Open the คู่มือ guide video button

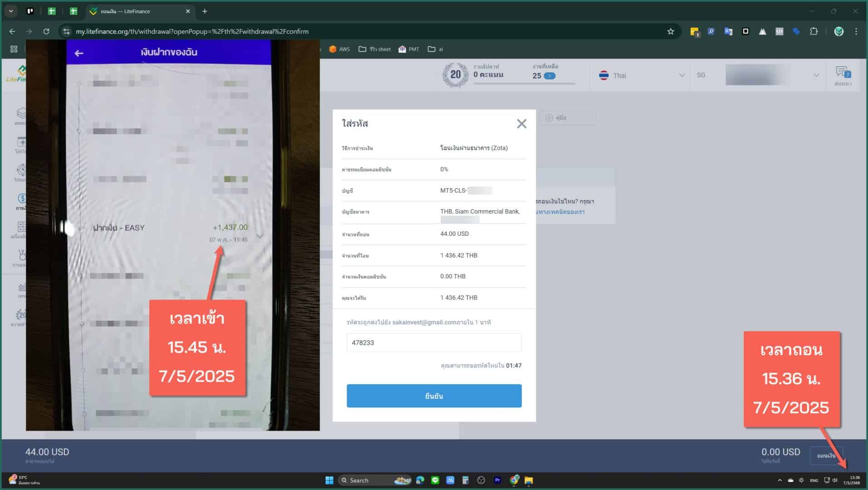568,118
